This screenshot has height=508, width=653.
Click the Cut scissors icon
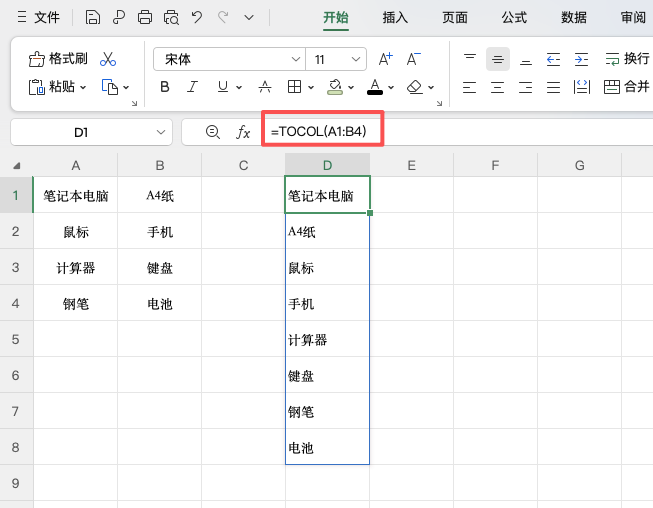[108, 59]
